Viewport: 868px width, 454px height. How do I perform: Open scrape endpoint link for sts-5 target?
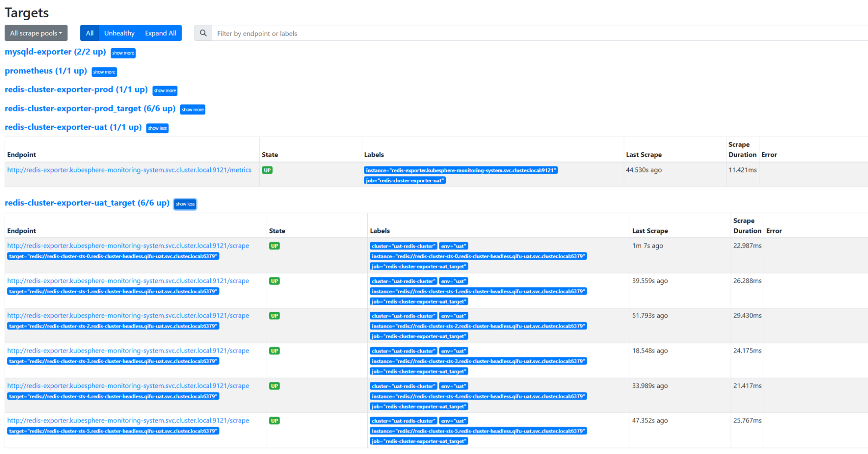[x=128, y=420]
